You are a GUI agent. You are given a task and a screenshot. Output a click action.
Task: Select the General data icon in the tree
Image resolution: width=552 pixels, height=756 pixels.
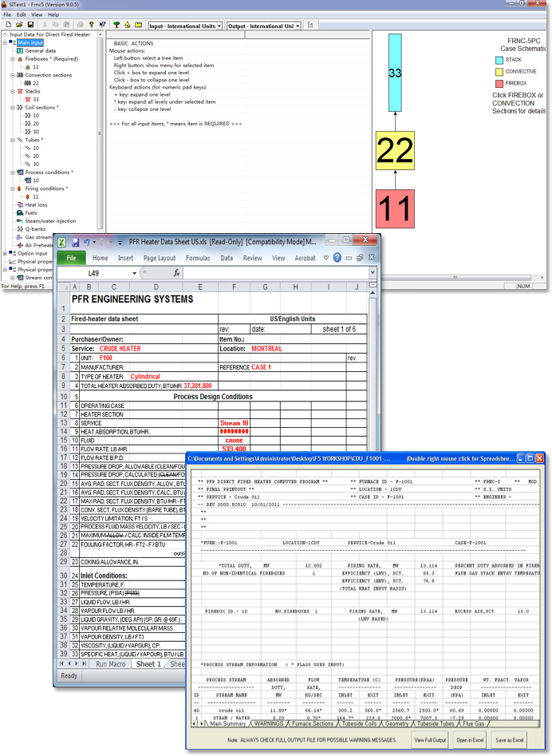(x=20, y=50)
